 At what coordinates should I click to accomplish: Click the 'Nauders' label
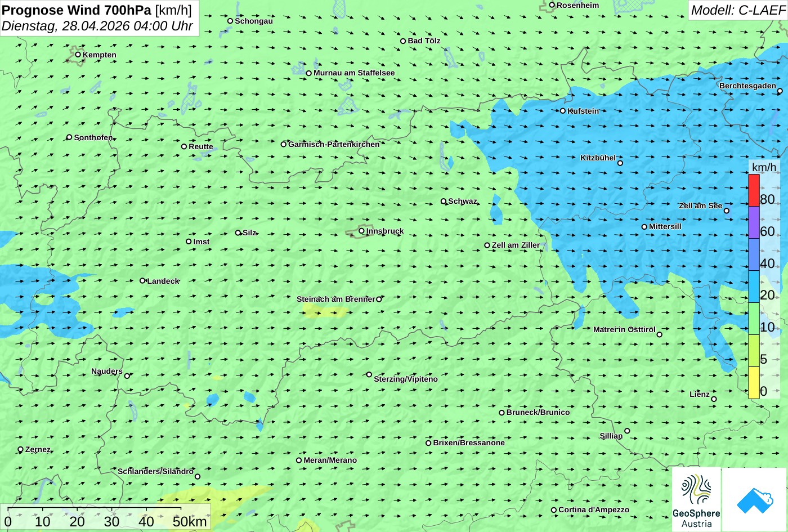(107, 371)
